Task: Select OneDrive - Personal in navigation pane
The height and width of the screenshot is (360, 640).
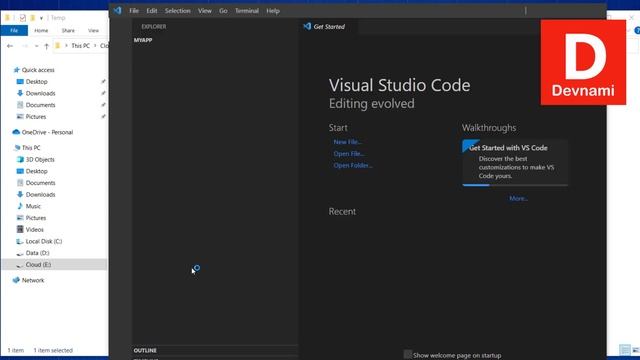Action: [x=47, y=132]
